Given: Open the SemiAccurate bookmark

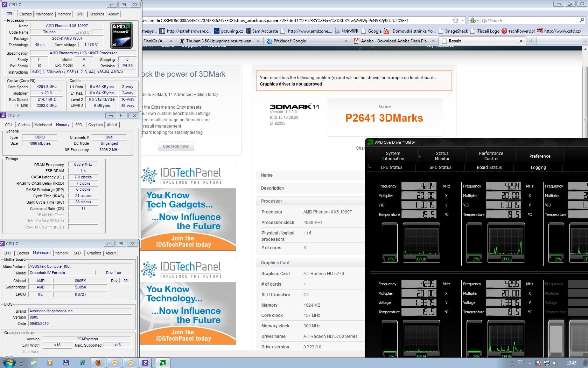Looking at the screenshot, I should [262, 31].
